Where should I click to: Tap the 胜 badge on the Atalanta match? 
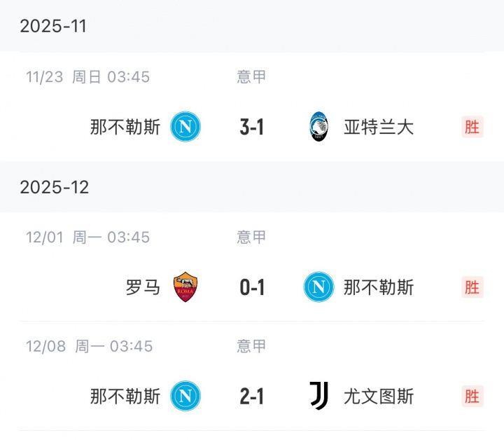tap(472, 127)
